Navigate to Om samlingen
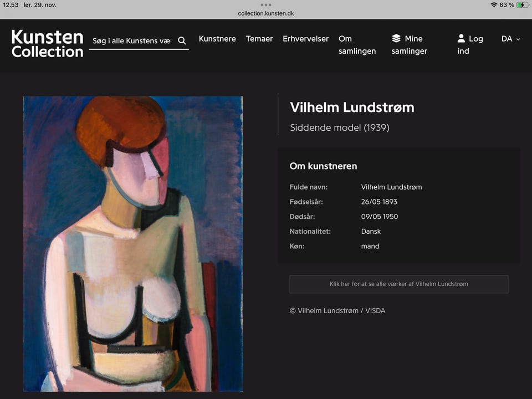This screenshot has width=532, height=399. click(x=356, y=44)
